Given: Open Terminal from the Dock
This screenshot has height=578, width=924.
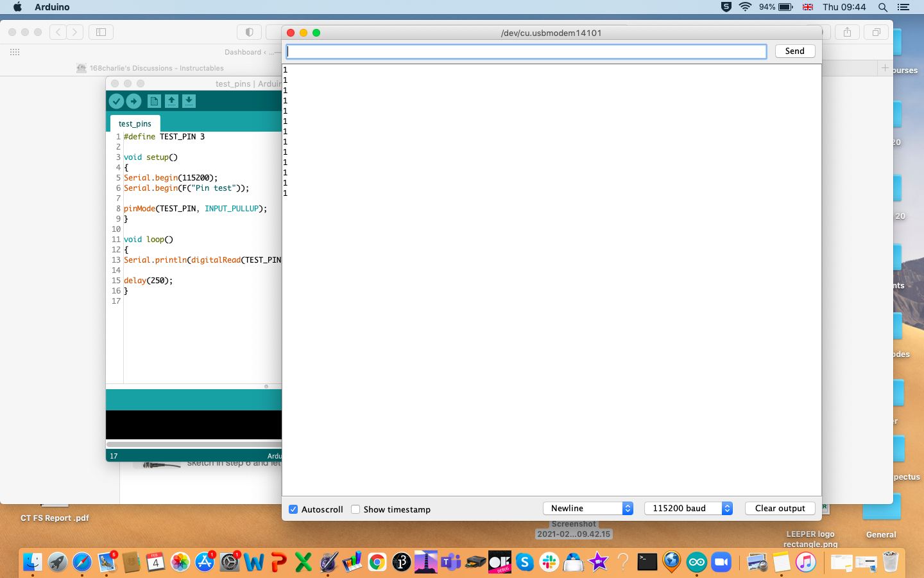Looking at the screenshot, I should pyautogui.click(x=647, y=562).
